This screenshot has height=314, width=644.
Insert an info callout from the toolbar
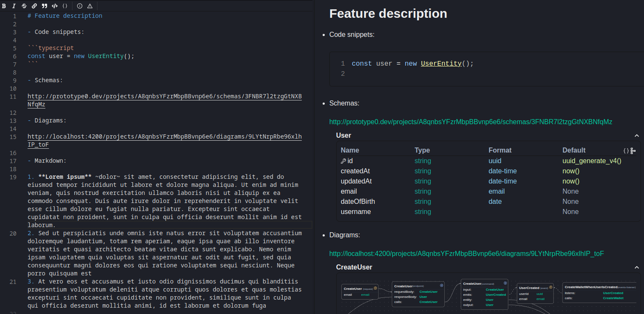[80, 6]
